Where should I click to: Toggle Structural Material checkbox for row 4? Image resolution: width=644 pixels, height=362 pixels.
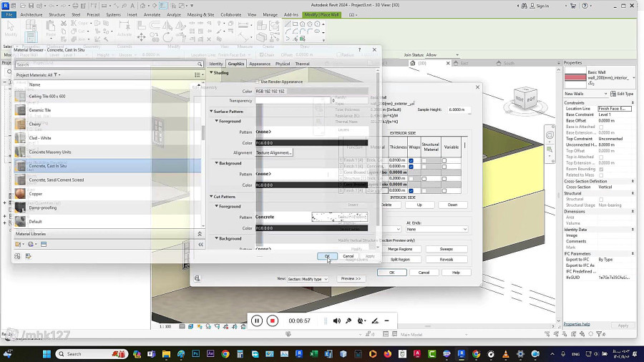[424, 179]
